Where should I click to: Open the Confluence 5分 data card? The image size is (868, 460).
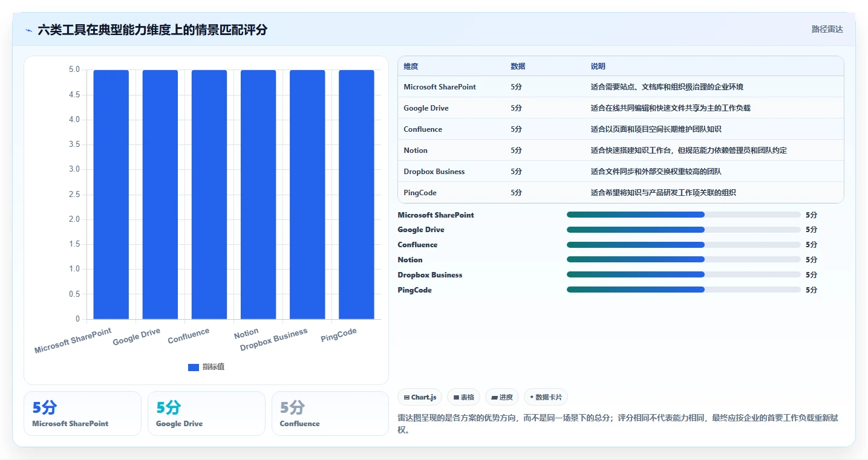click(330, 413)
